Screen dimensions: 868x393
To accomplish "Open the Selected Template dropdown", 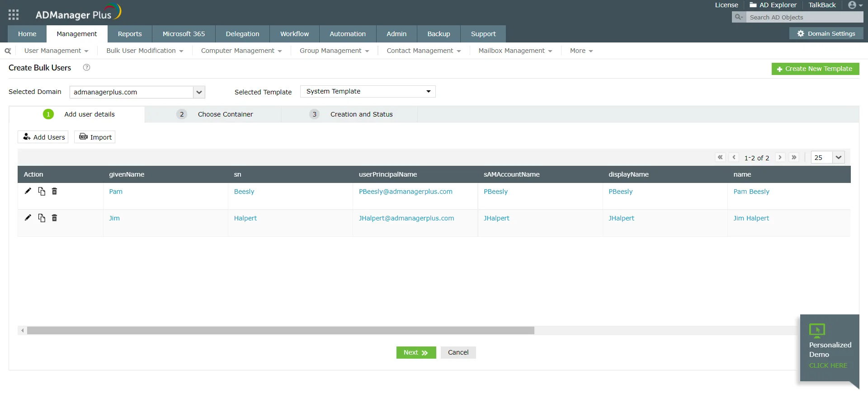I will tap(368, 91).
